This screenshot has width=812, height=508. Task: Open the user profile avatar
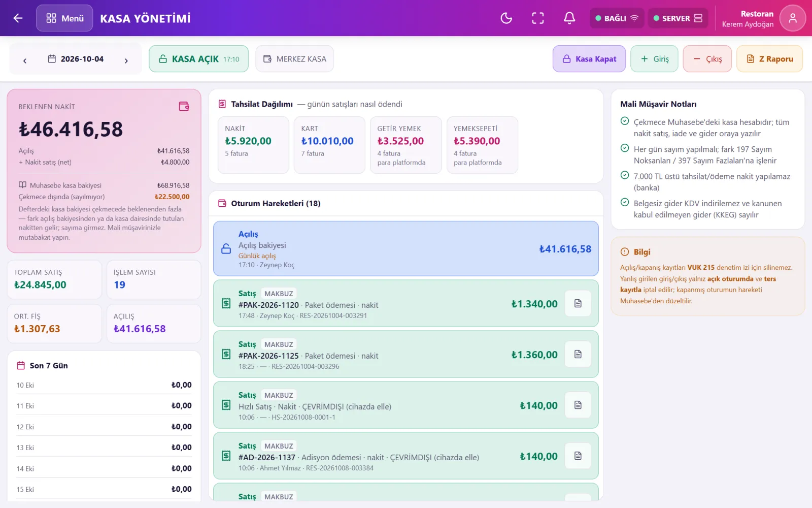[793, 18]
